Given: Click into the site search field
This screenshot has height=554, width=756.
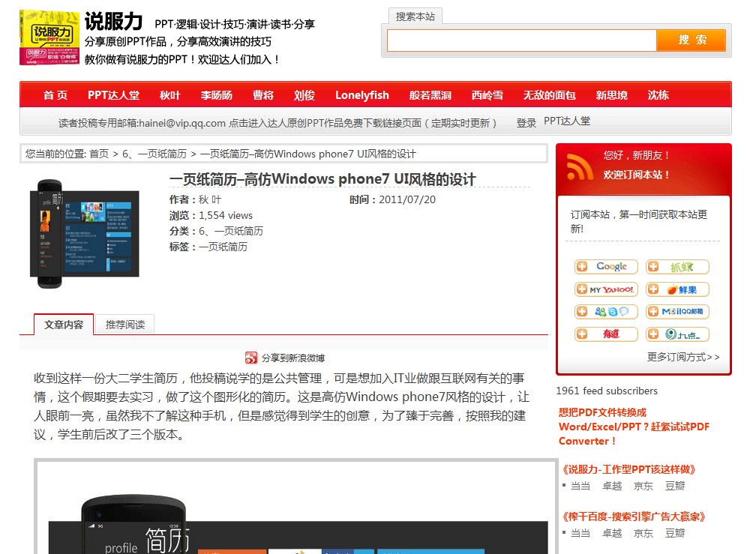Looking at the screenshot, I should pos(521,40).
